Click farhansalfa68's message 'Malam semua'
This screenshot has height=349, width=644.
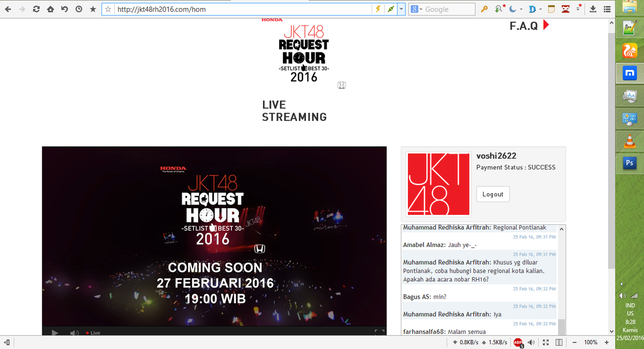click(466, 332)
